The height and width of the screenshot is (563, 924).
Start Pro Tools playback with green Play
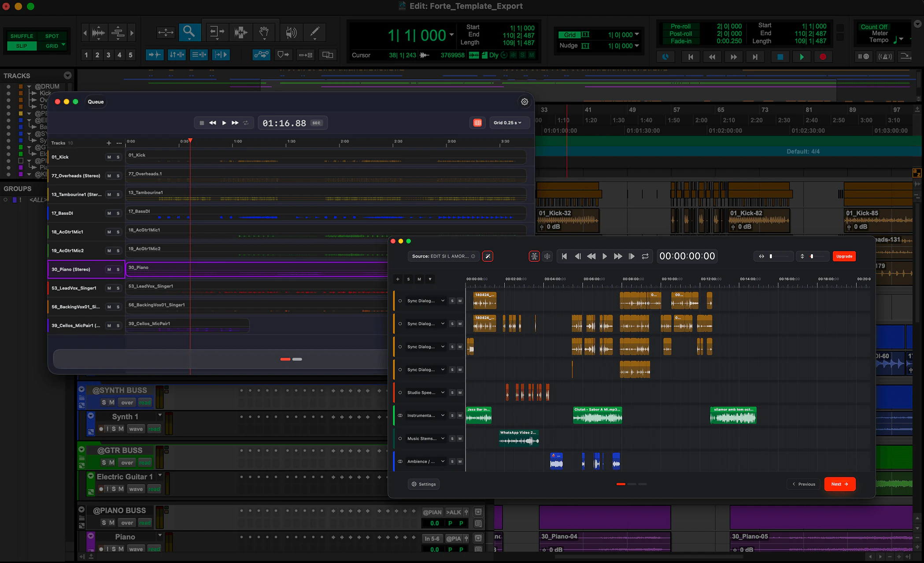click(802, 57)
